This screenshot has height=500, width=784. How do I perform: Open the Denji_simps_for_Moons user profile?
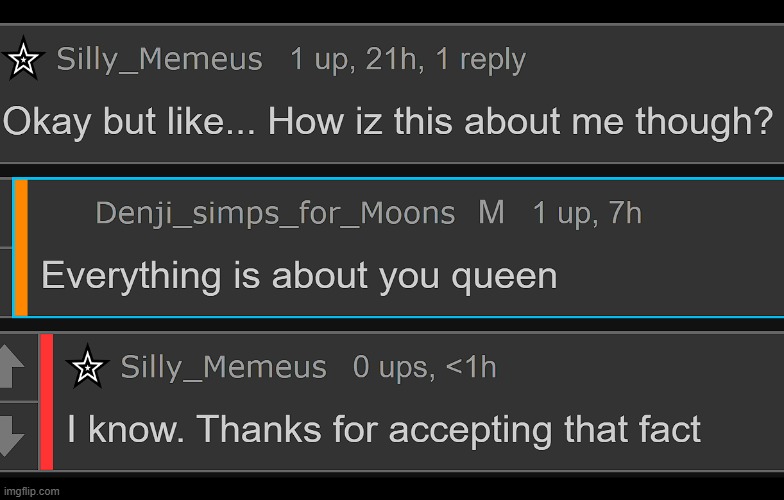[275, 213]
